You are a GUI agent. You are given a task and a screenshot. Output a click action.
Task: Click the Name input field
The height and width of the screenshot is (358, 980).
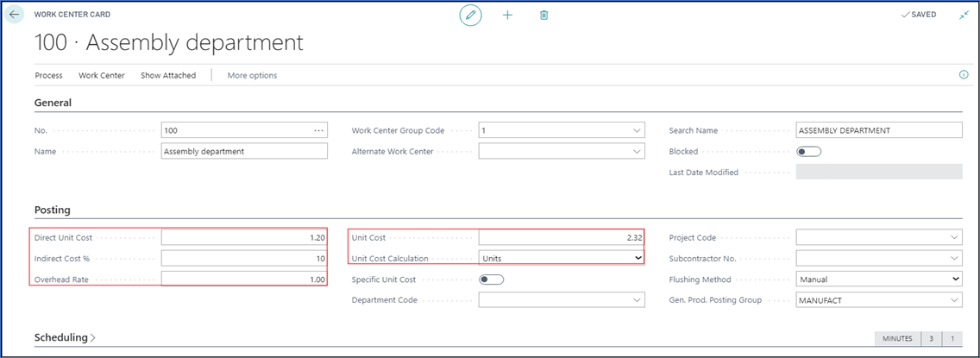pyautogui.click(x=244, y=151)
